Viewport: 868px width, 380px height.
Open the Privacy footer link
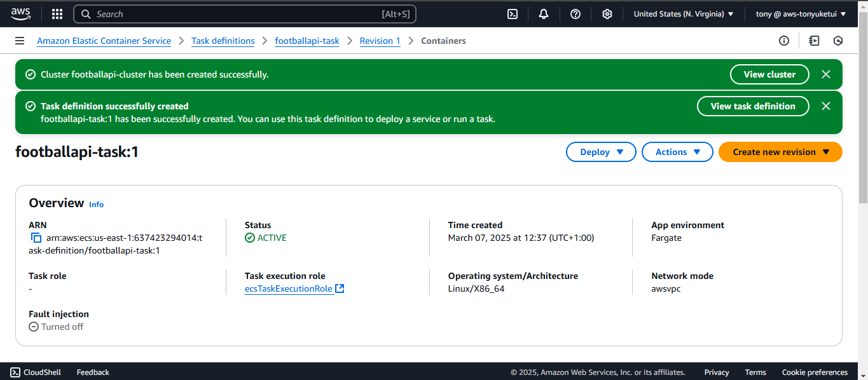point(717,372)
